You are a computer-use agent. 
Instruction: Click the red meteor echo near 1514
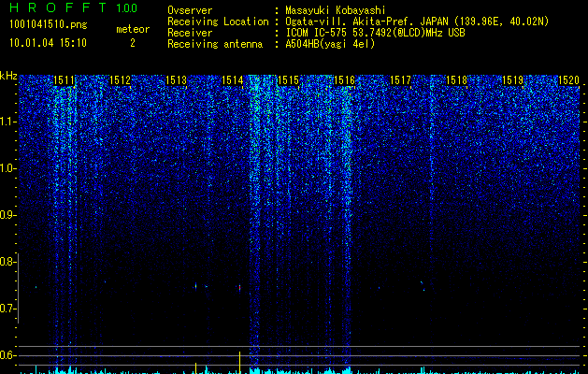pos(239,288)
